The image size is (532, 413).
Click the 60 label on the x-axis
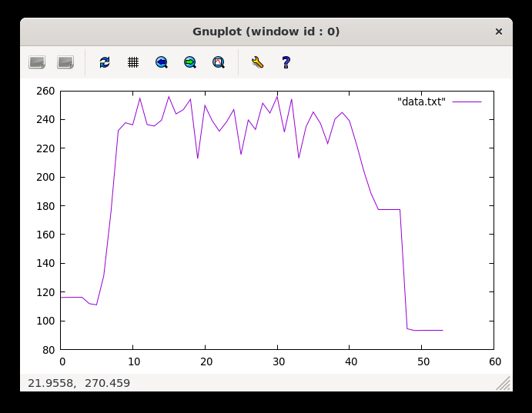(494, 361)
